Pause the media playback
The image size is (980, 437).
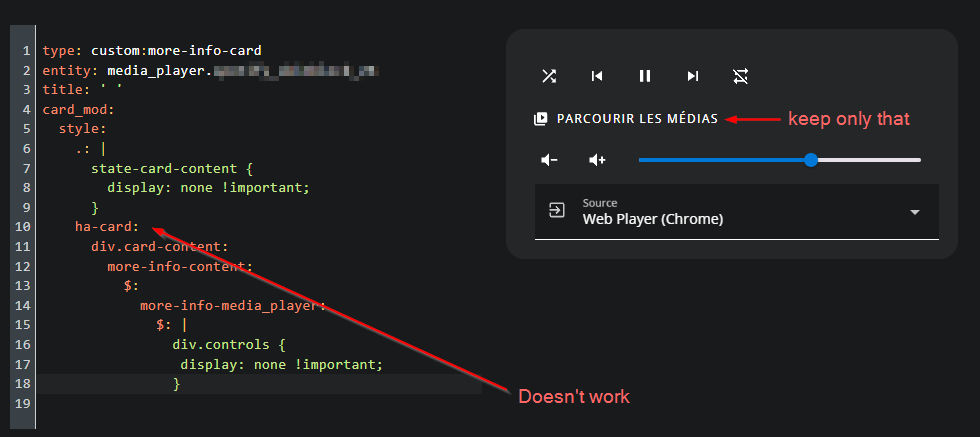[x=645, y=76]
